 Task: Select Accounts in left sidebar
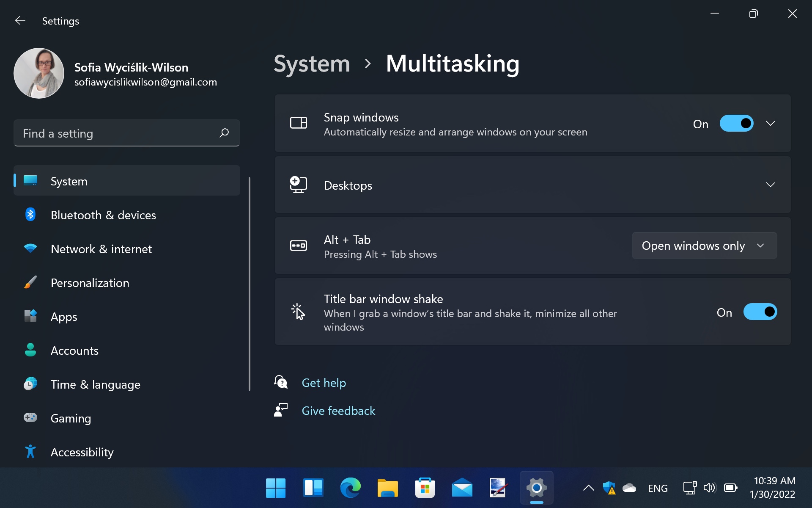[75, 351]
